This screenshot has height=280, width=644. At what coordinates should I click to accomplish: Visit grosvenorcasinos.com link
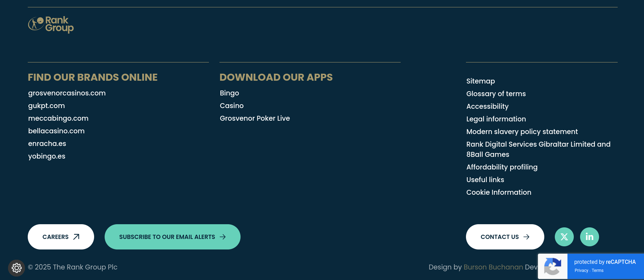tap(67, 93)
